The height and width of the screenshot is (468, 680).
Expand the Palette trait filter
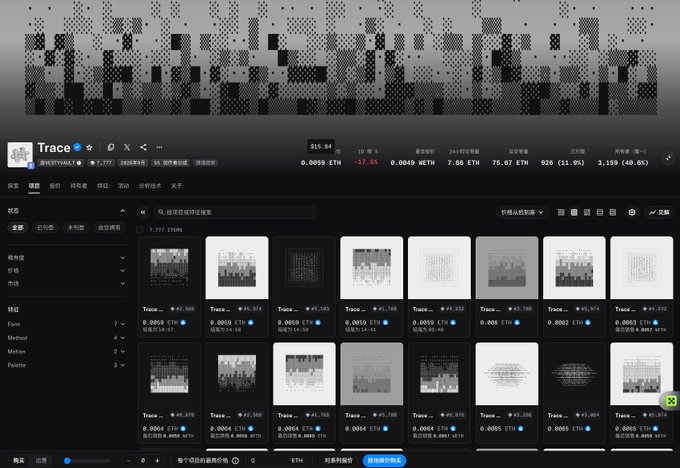coord(66,365)
